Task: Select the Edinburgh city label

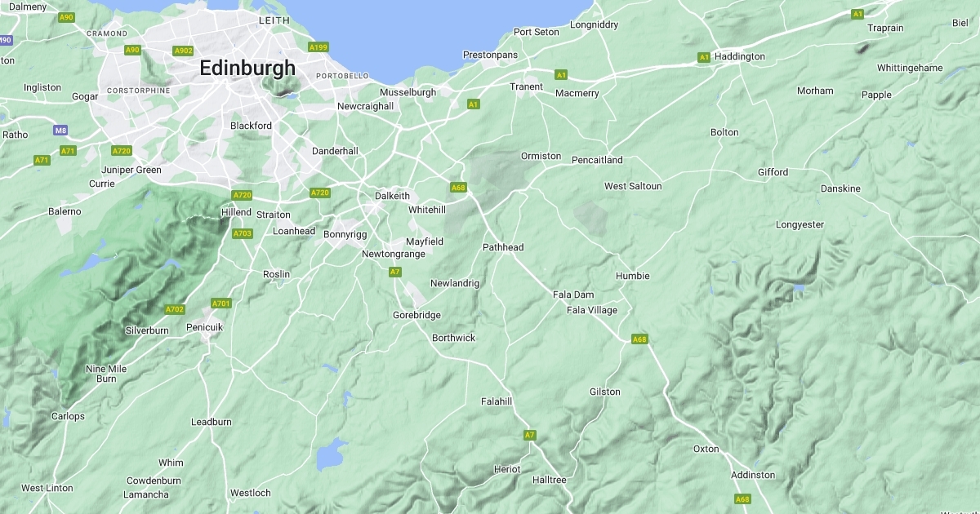Action: click(247, 69)
